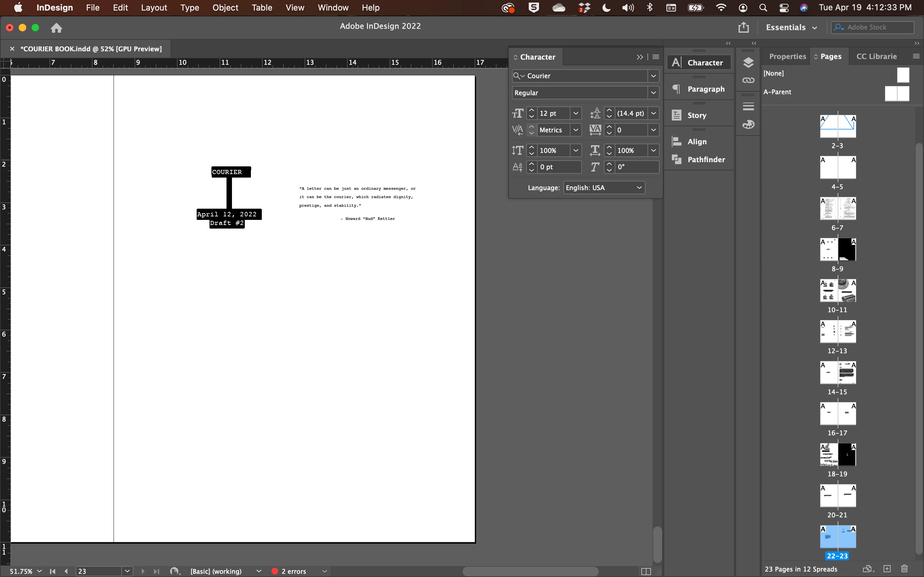This screenshot has height=577, width=924.
Task: Open the Stroke panel icon
Action: click(748, 106)
